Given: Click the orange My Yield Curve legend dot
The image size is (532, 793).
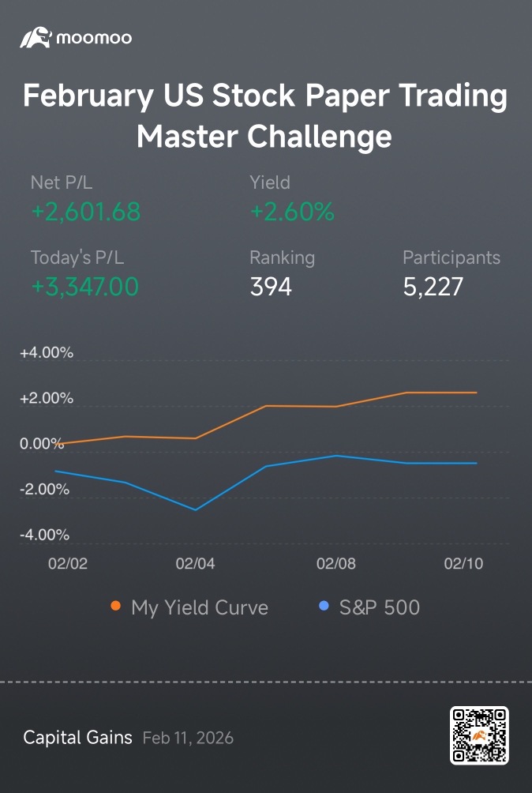Looking at the screenshot, I should point(116,606).
